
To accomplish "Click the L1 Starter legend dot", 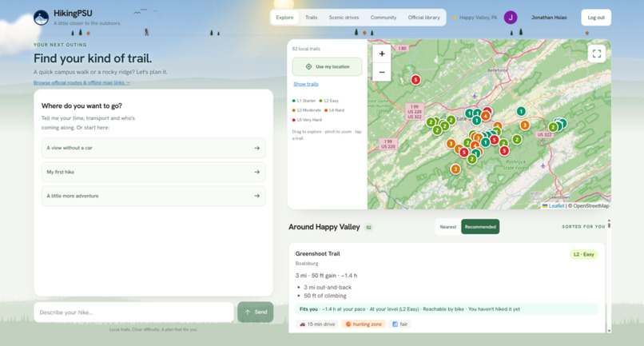I will click(294, 101).
